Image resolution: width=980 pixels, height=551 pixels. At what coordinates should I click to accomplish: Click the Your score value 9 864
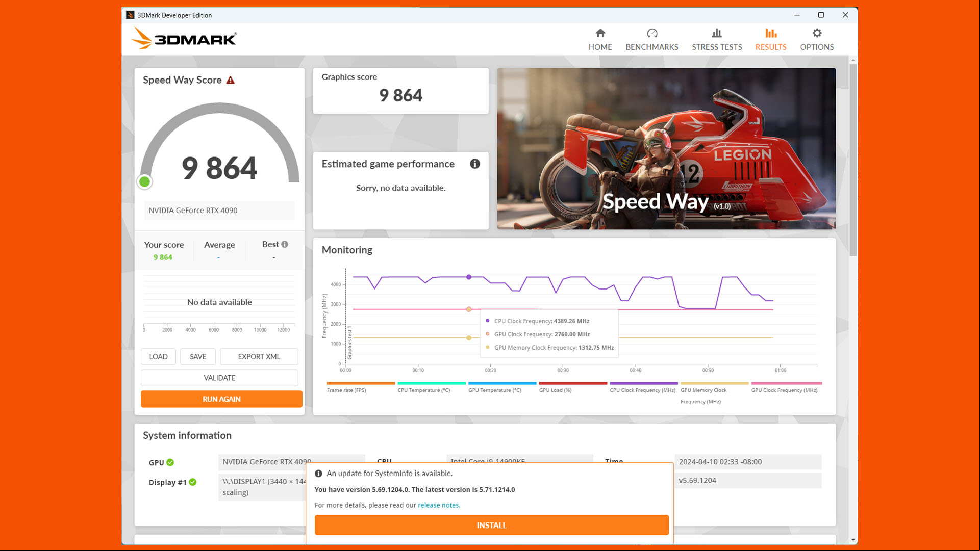tap(163, 257)
